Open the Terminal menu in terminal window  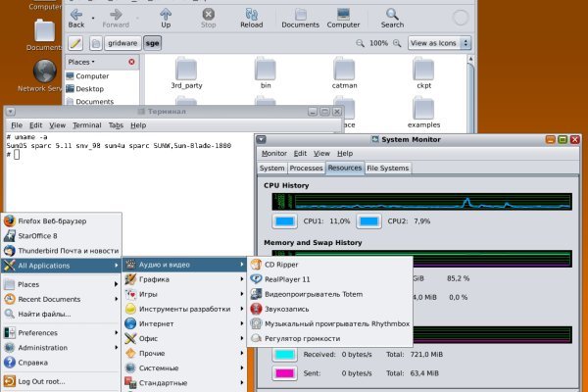[x=86, y=125]
